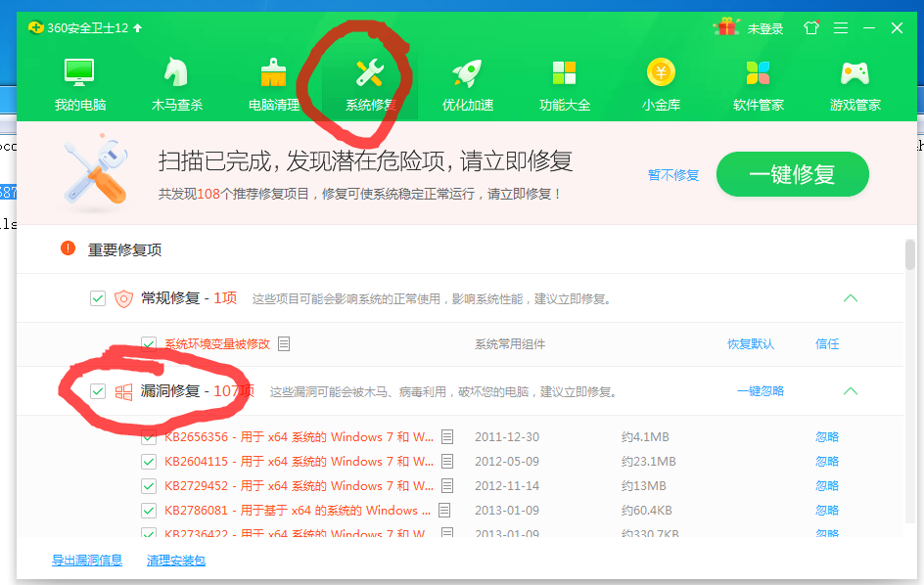Select the KB2604115 patch name text
This screenshot has height=585, width=924.
(299, 461)
